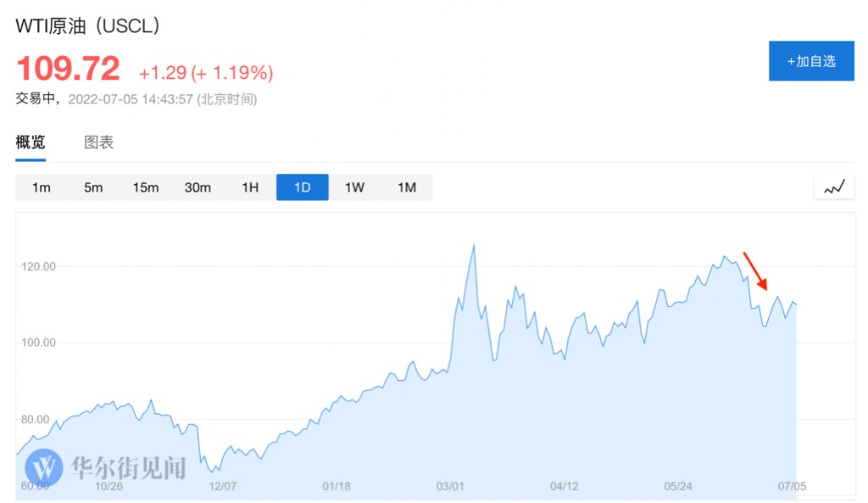868x503 pixels.
Task: Set chart interval to 30m
Action: [x=198, y=187]
